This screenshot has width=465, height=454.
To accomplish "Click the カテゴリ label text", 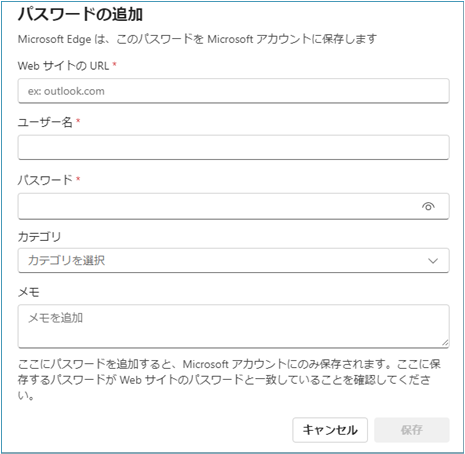I will point(39,237).
